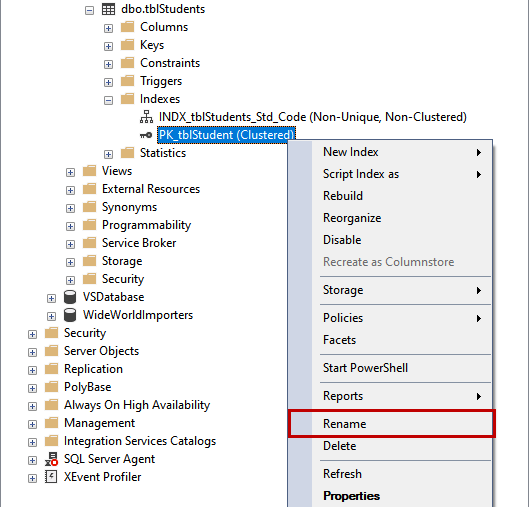Expand the database-level Security folder node
529x507 pixels.
(x=70, y=280)
